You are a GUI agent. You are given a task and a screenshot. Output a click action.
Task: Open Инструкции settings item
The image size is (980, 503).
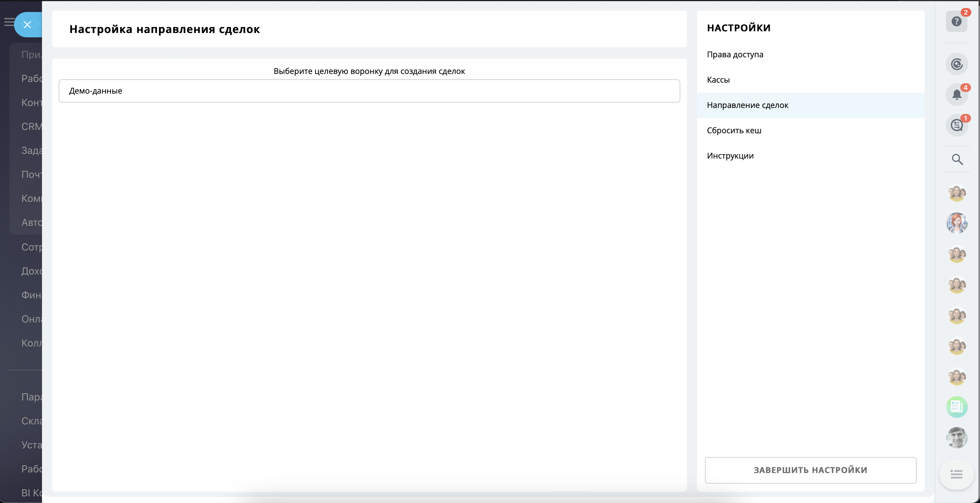(730, 156)
